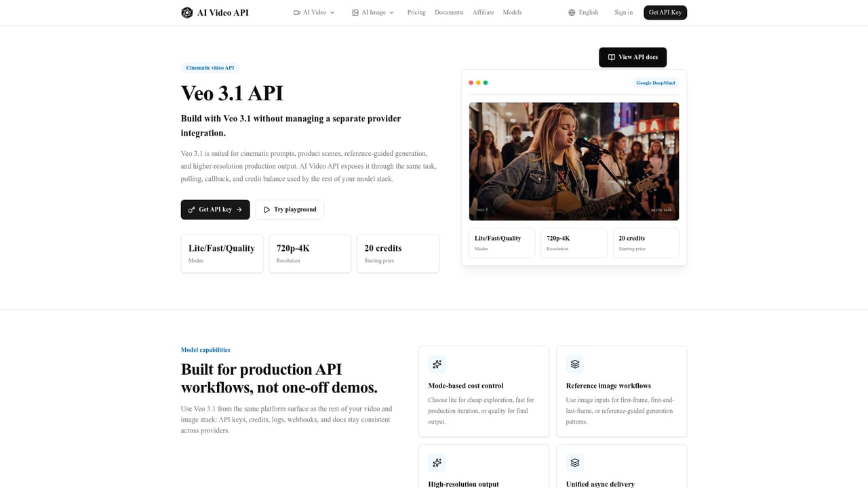Click the image icon beside AI Image
Screen dimensions: 868x488
pos(355,12)
